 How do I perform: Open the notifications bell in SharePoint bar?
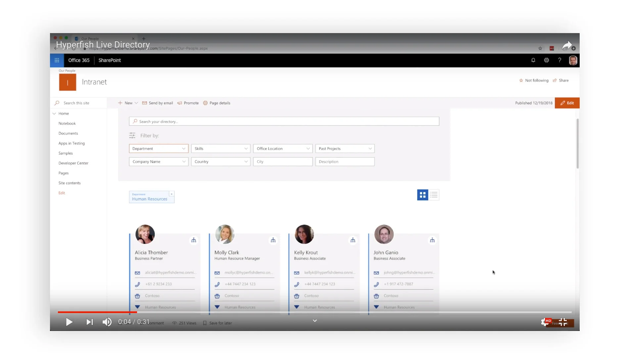tap(533, 60)
